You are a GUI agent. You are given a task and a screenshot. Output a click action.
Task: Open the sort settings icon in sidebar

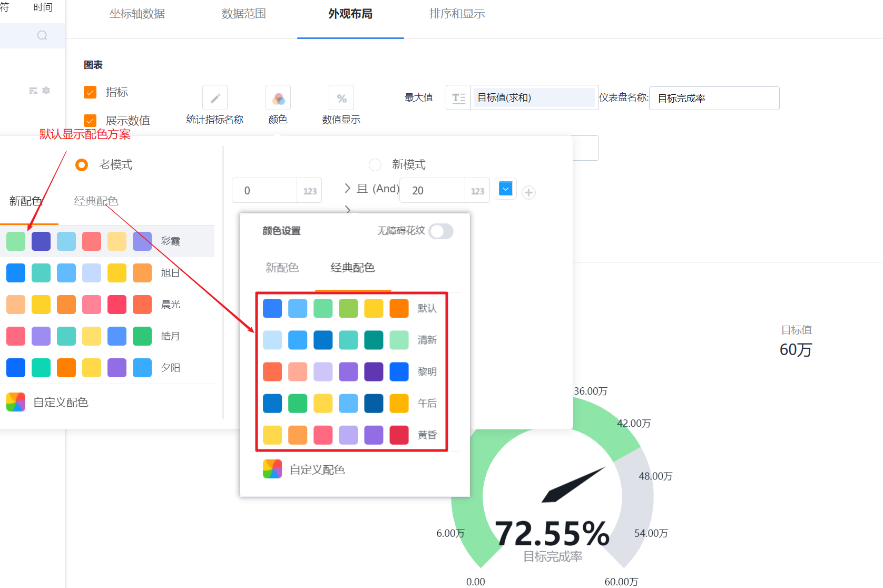33,91
